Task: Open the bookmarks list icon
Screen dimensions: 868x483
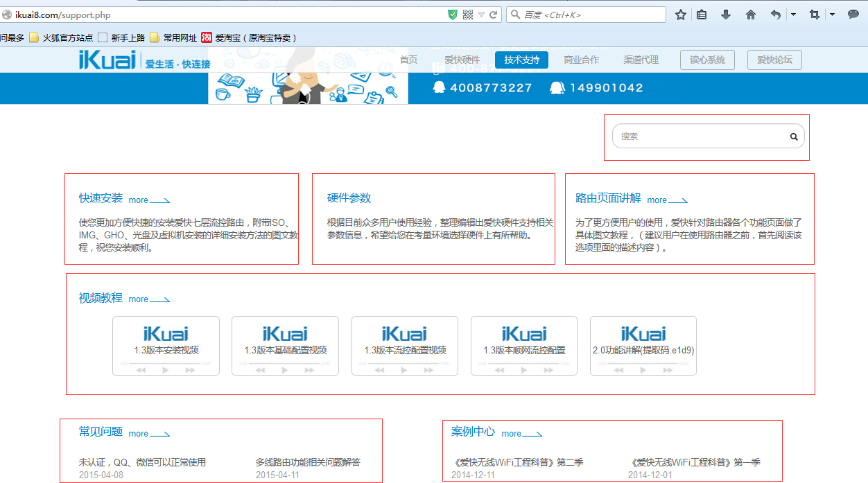Action: (x=702, y=15)
